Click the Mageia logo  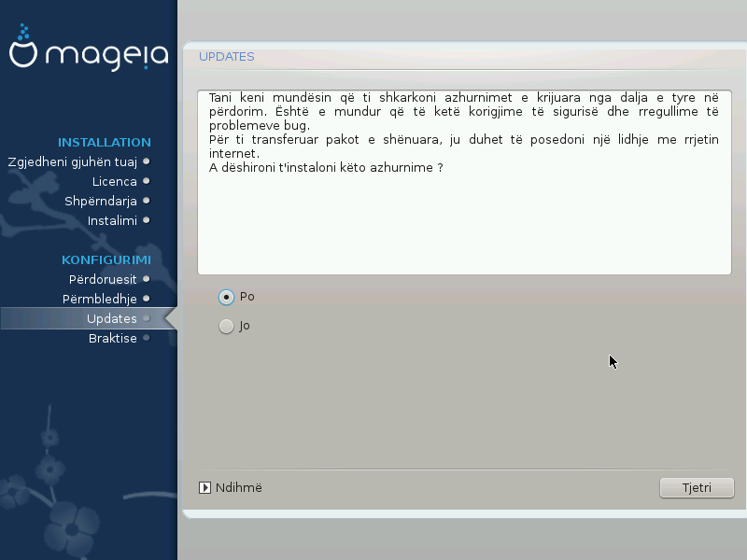[89, 48]
